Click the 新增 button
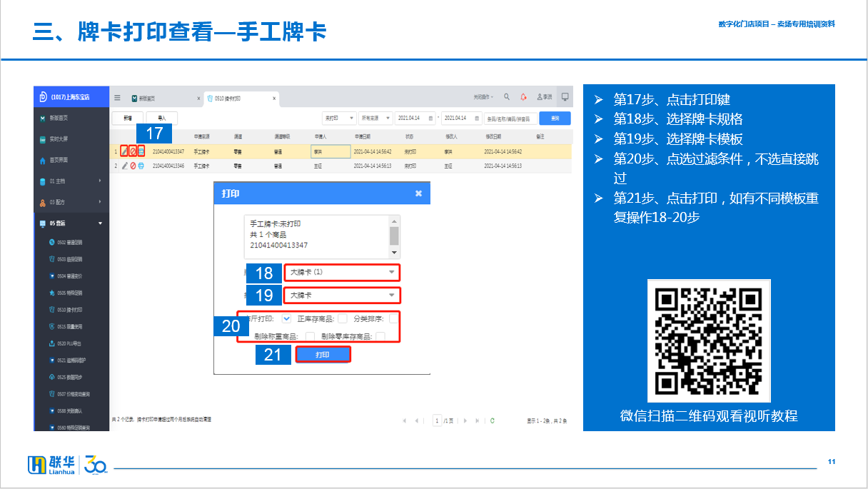Viewport: 868px width, 489px height. (128, 118)
